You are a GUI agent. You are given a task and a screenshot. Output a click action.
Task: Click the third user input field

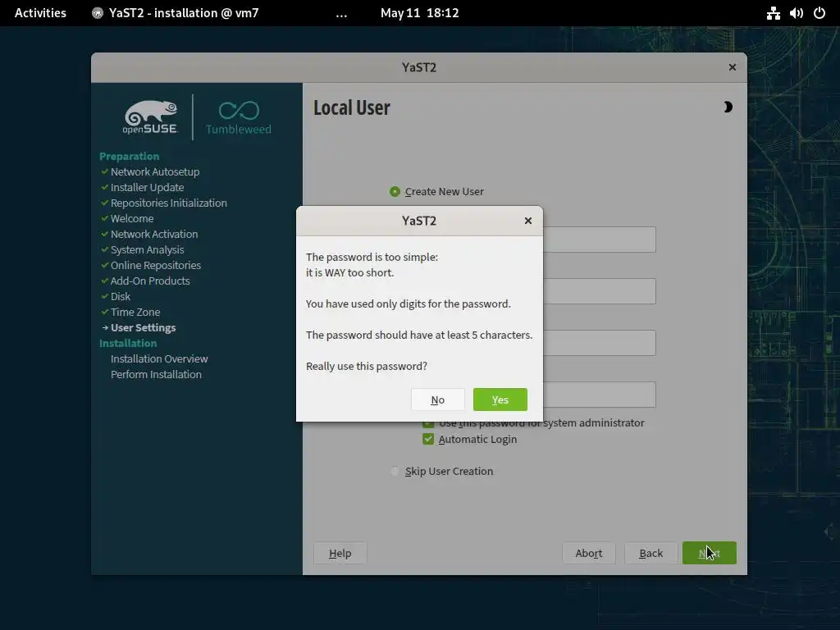coord(600,343)
